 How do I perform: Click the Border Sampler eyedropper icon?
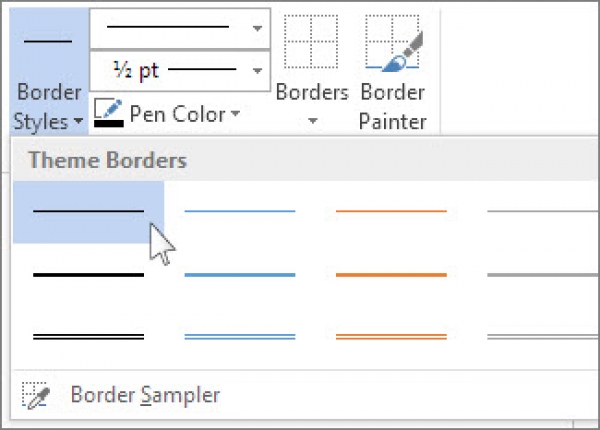(x=35, y=394)
